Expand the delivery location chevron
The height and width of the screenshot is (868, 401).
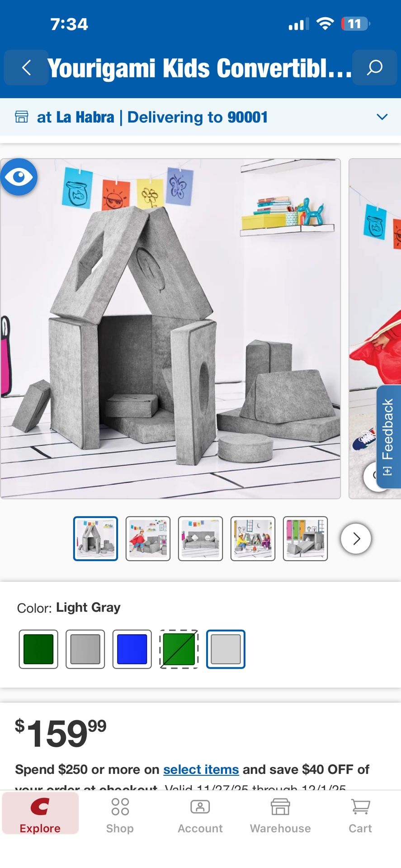[382, 117]
